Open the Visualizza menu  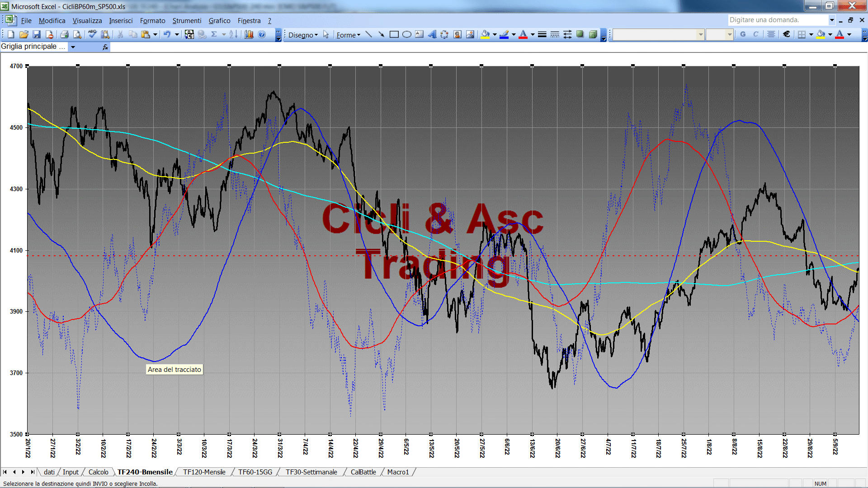(x=87, y=21)
